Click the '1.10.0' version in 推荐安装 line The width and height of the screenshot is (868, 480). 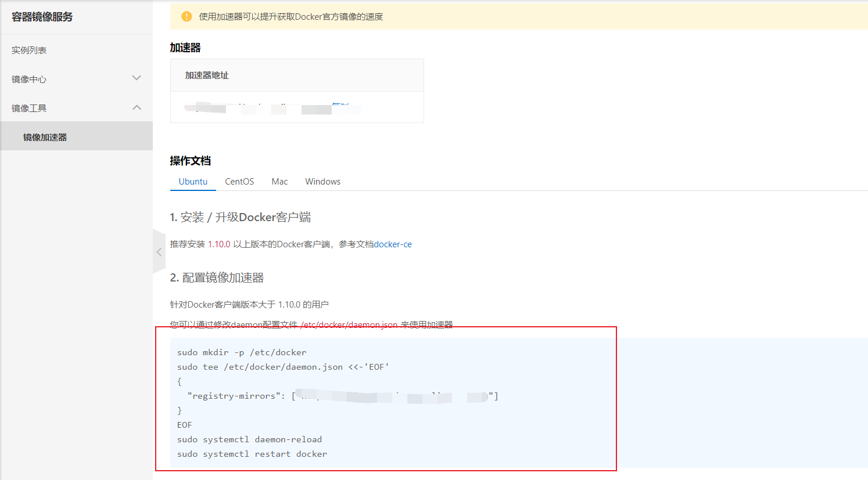click(219, 244)
